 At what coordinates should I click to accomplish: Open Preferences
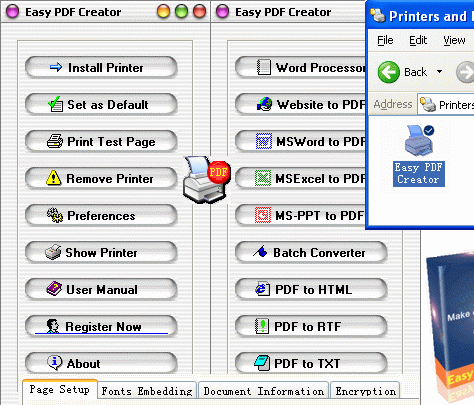click(101, 216)
